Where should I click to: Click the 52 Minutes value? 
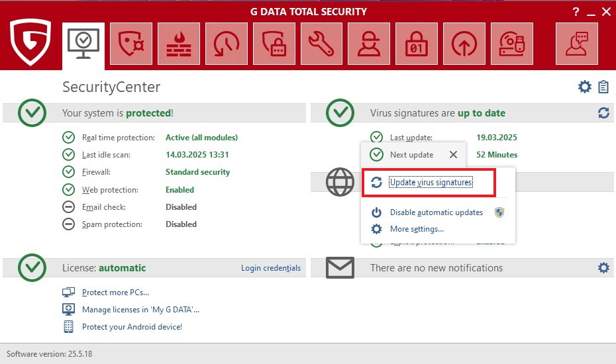pyautogui.click(x=497, y=155)
